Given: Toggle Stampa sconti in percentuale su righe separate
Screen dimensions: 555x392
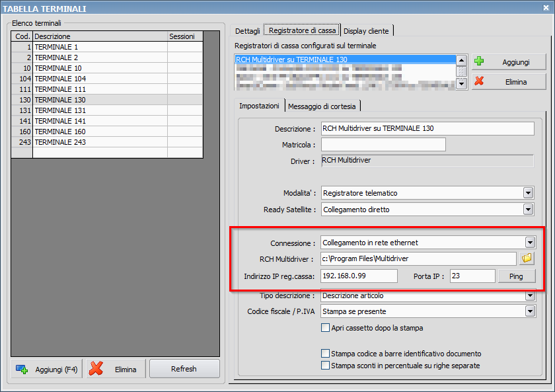Looking at the screenshot, I should pyautogui.click(x=325, y=365).
